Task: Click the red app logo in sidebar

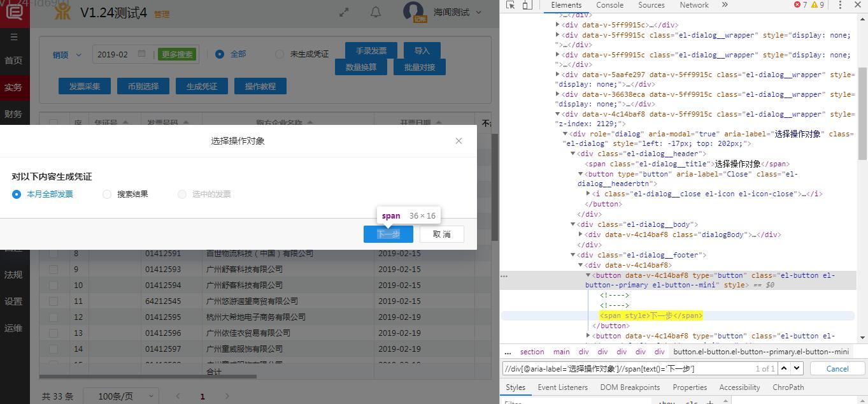Action: 14,12
